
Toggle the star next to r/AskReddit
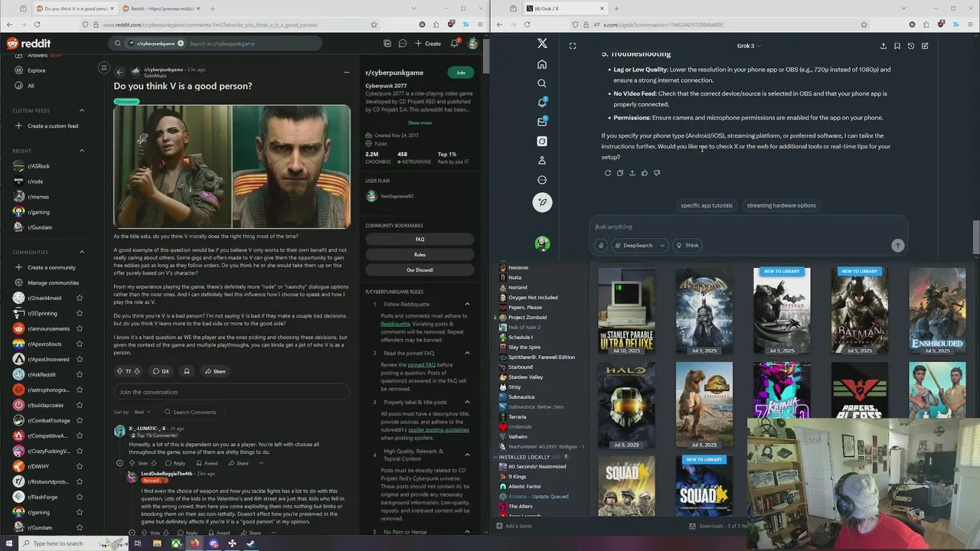[x=79, y=374]
